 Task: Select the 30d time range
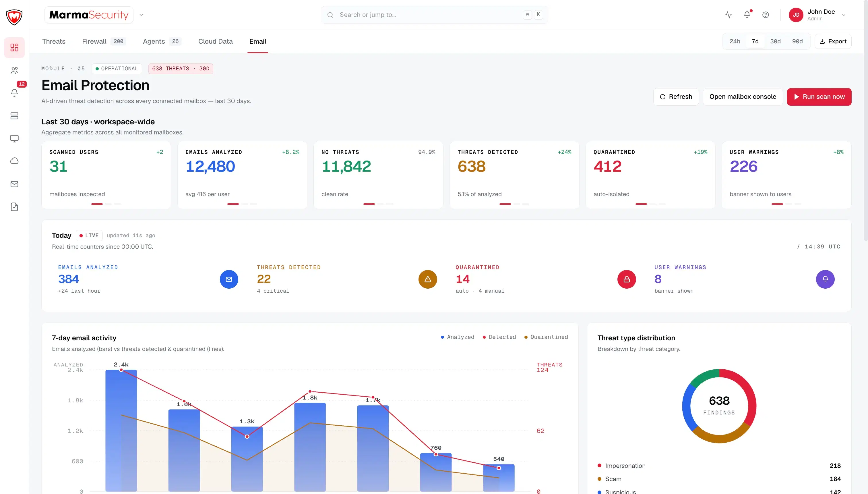coord(776,41)
